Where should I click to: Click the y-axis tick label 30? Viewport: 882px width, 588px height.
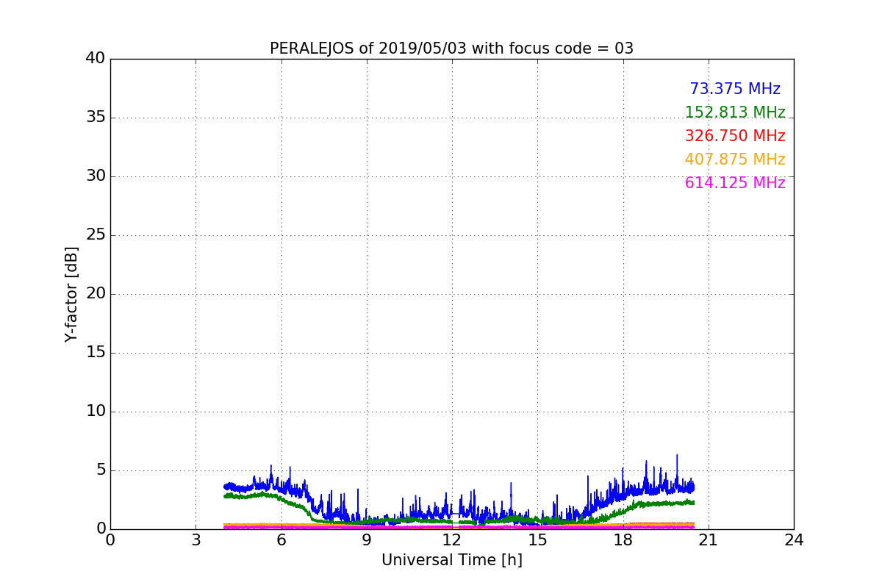(96, 176)
